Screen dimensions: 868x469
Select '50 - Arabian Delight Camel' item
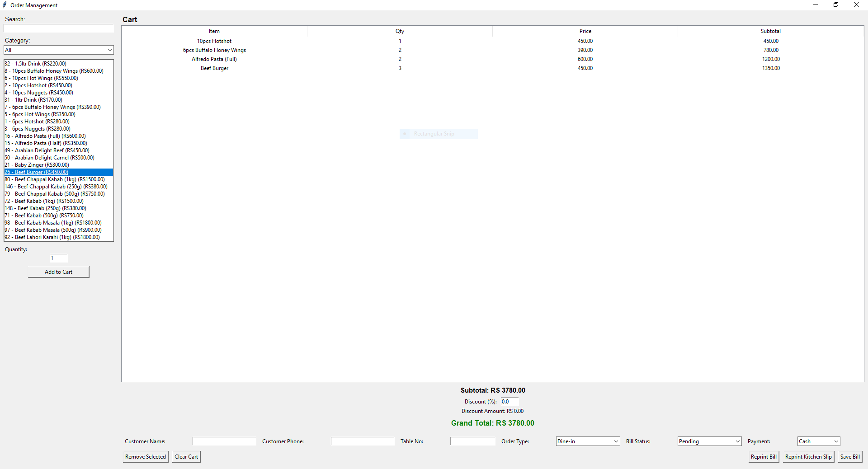click(59, 158)
